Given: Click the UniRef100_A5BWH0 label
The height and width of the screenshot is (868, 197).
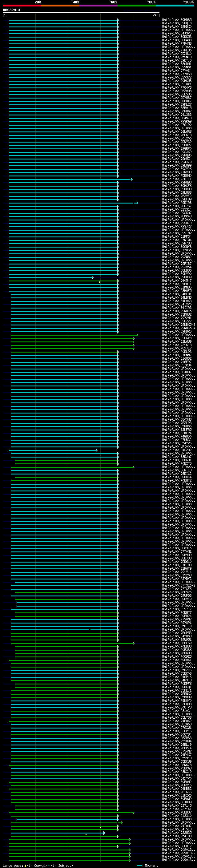Looking at the screenshot, I should point(177,176).
